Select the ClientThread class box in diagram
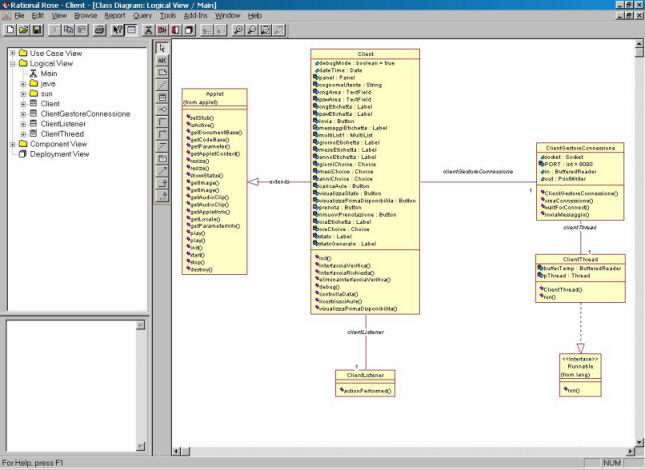 click(580, 278)
